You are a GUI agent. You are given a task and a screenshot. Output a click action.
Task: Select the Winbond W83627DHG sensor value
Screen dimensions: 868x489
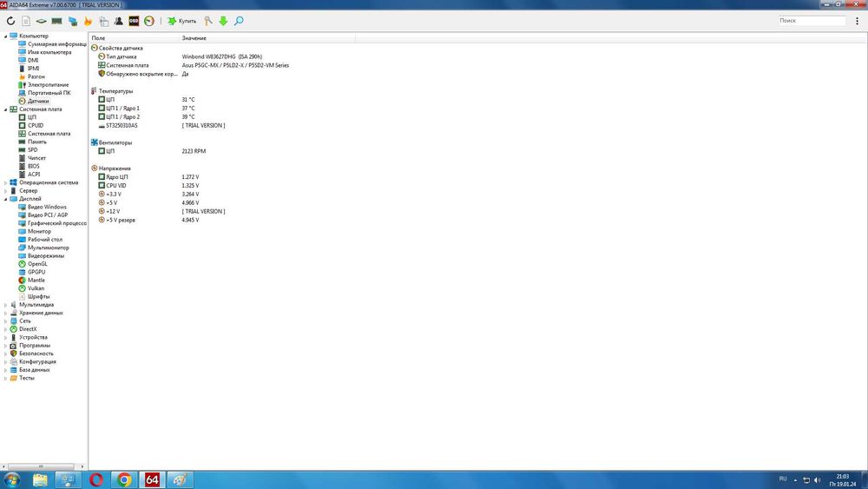[x=222, y=57]
